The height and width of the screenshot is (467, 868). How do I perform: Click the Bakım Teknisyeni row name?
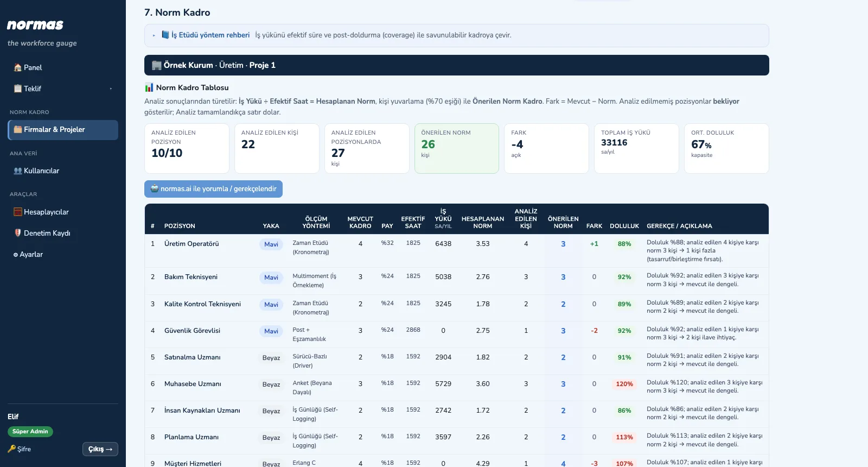[191, 277]
